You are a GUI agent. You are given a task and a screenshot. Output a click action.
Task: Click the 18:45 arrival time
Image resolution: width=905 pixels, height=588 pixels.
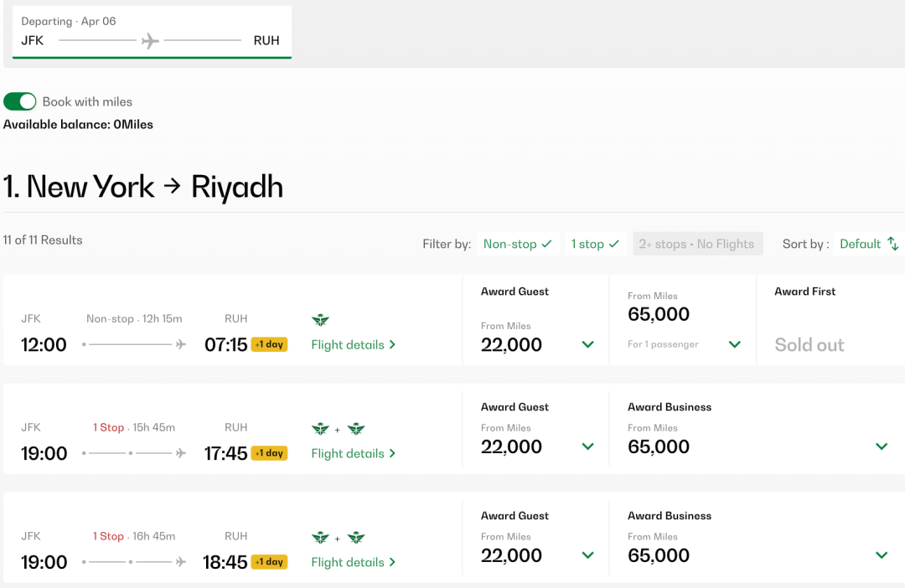pos(225,563)
